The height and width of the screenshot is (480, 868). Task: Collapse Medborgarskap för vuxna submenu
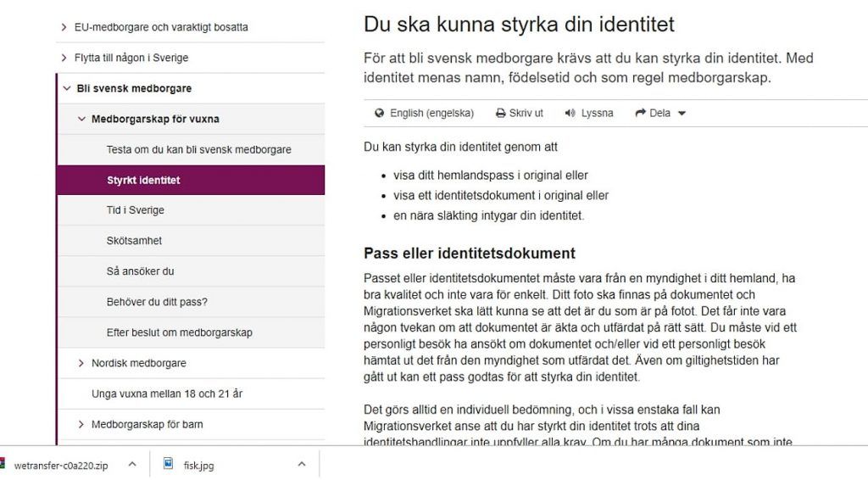click(x=82, y=119)
